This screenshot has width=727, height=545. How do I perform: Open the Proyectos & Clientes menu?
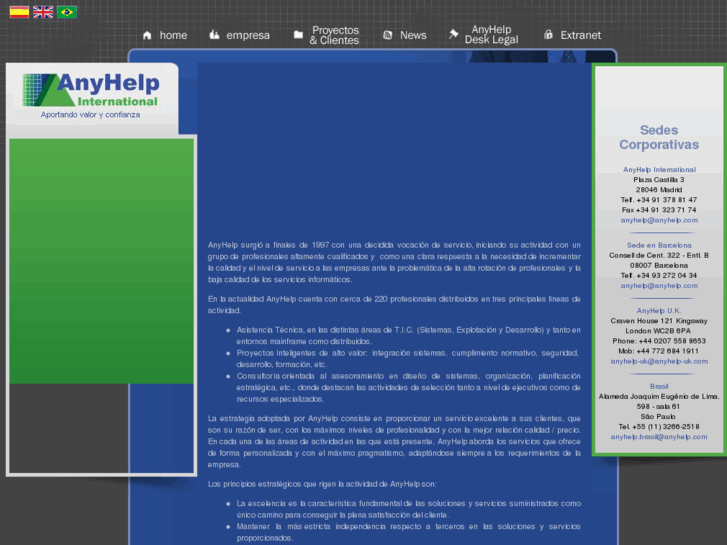334,35
